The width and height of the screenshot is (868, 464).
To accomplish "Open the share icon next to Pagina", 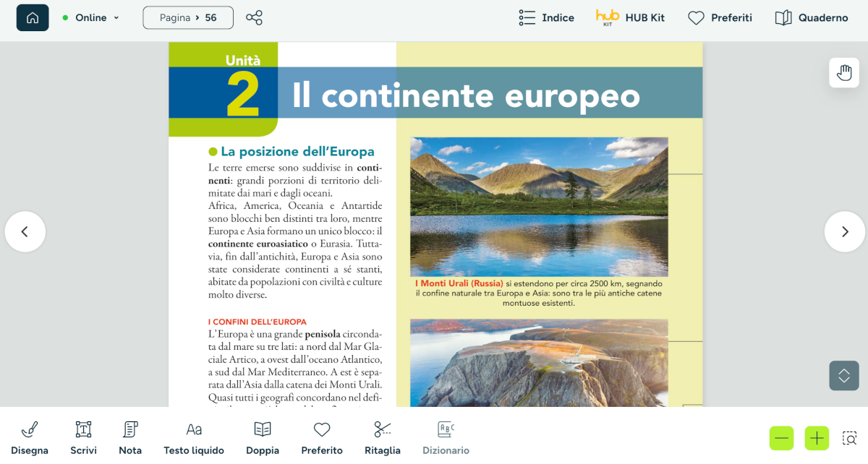I will pos(254,17).
